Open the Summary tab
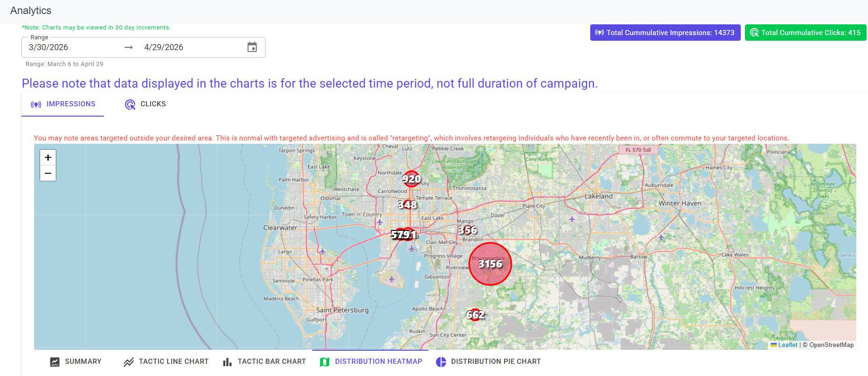 pos(76,361)
